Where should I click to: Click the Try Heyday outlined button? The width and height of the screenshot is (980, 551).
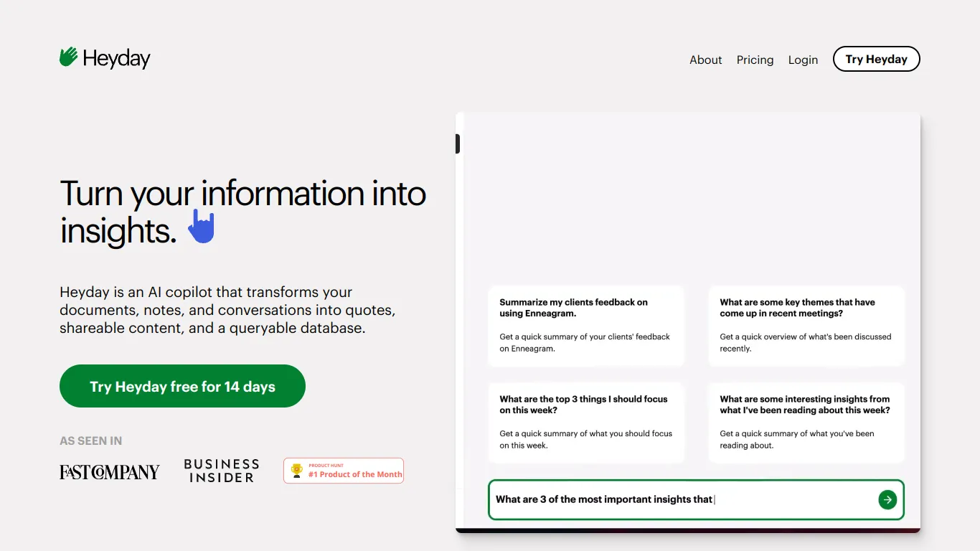coord(876,59)
